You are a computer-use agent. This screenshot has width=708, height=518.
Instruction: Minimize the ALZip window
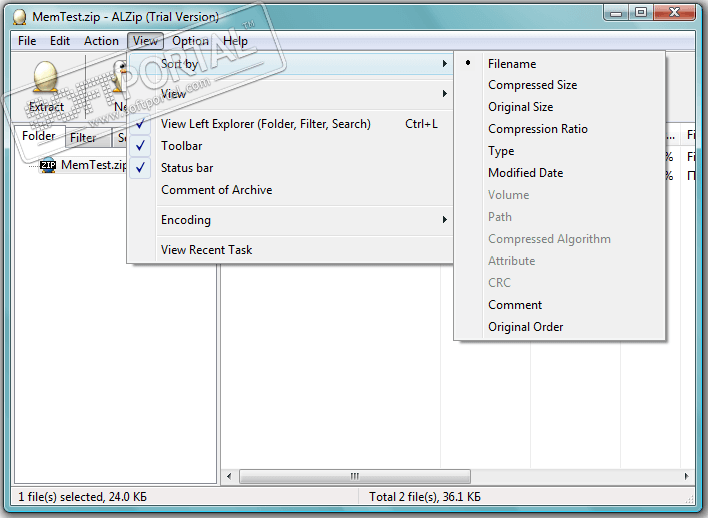click(616, 12)
